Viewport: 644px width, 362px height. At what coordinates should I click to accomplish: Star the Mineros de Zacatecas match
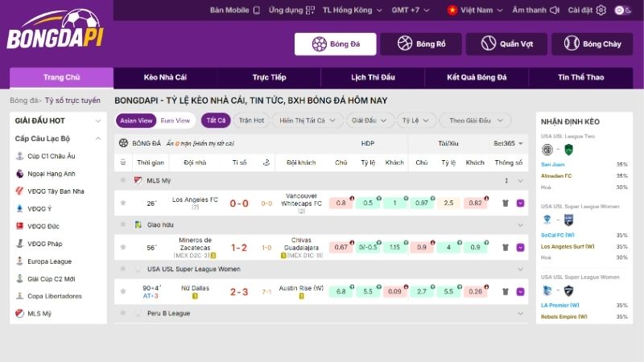click(x=123, y=247)
